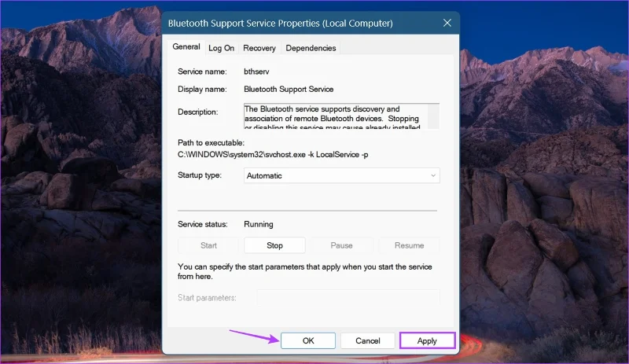This screenshot has width=629, height=364.
Task: Click the disabled Start button
Action: coord(208,245)
